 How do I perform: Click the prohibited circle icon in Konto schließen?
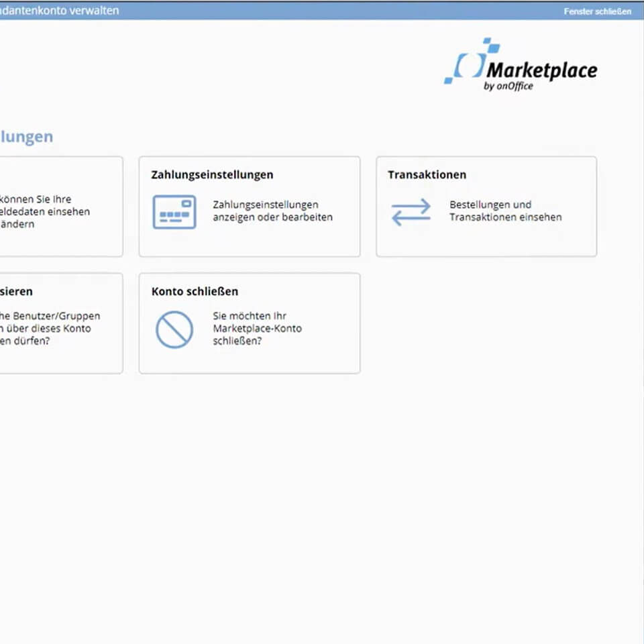pyautogui.click(x=174, y=329)
